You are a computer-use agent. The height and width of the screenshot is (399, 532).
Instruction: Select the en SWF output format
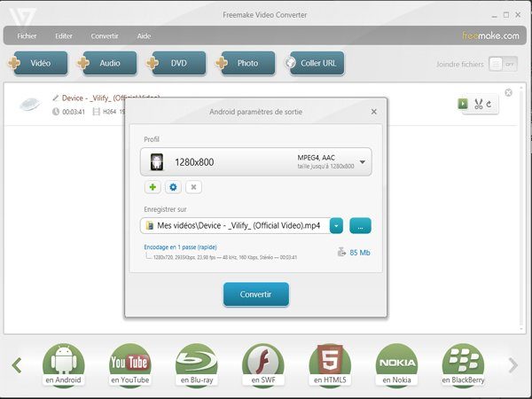coord(263,364)
